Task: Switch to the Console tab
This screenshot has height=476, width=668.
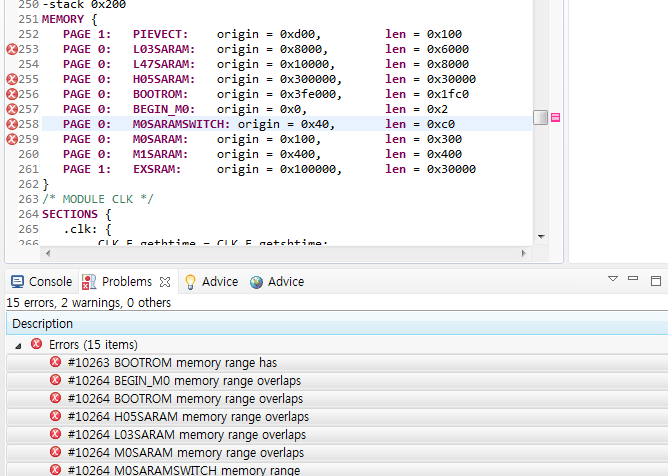Action: 41,282
